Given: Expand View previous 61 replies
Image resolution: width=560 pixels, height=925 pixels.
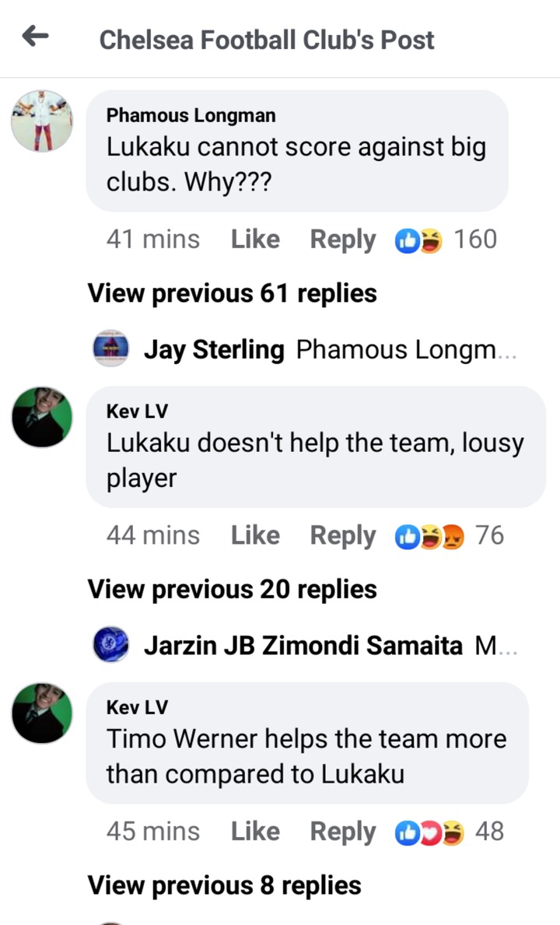Looking at the screenshot, I should coord(233,293).
